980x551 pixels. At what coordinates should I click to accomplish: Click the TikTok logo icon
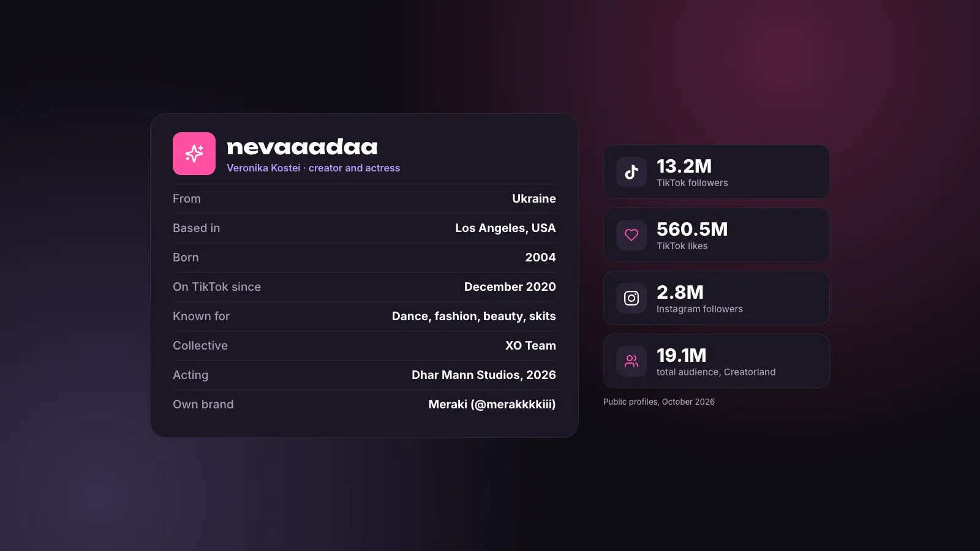(631, 172)
